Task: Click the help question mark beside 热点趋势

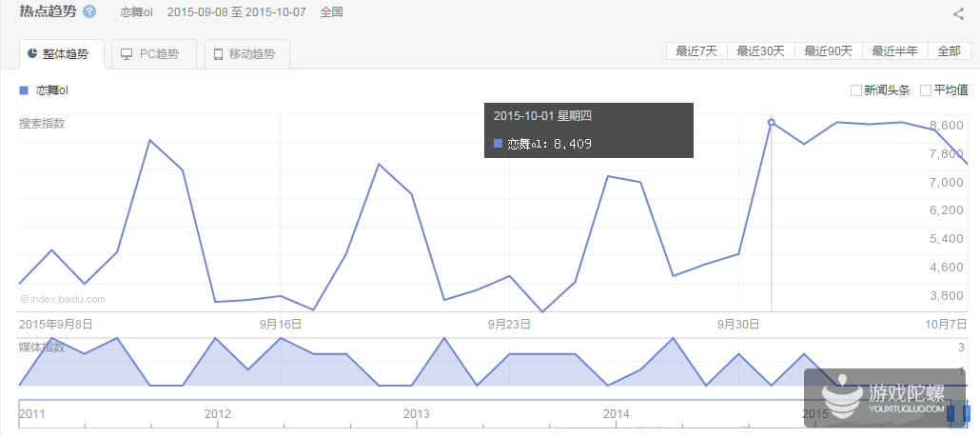Action: (89, 11)
